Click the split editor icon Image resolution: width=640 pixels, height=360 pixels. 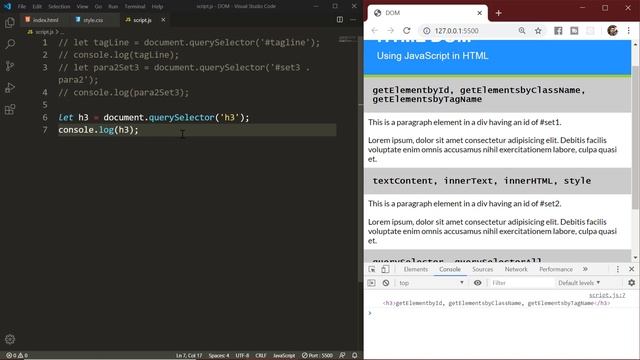point(340,20)
